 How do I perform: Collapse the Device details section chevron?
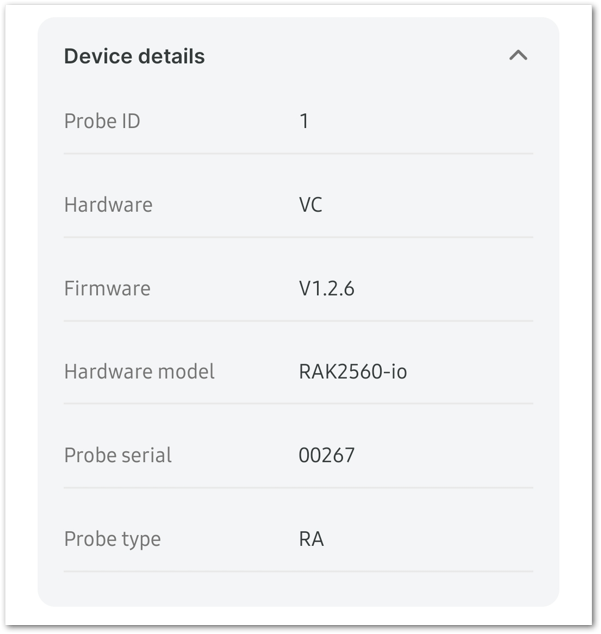point(518,55)
